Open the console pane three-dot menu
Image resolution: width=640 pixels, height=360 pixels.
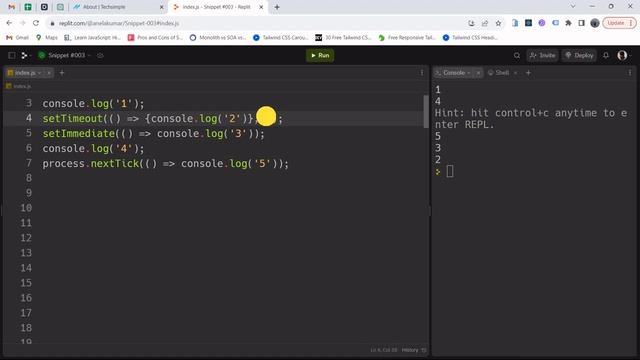coord(630,73)
